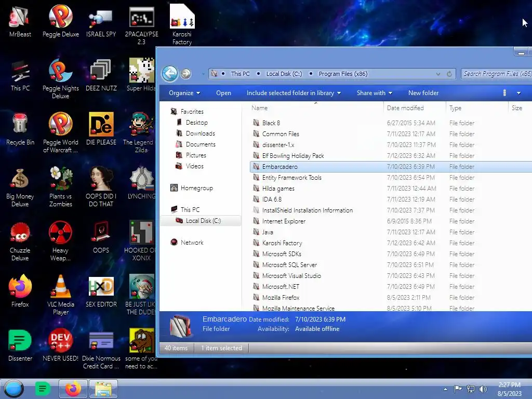The image size is (532, 399).
Task: Open the MrBeast desktop shortcut
Action: pyautogui.click(x=20, y=21)
